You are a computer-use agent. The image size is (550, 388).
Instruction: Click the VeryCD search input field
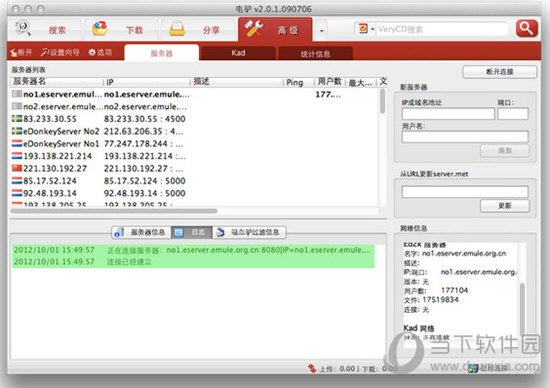coord(442,29)
